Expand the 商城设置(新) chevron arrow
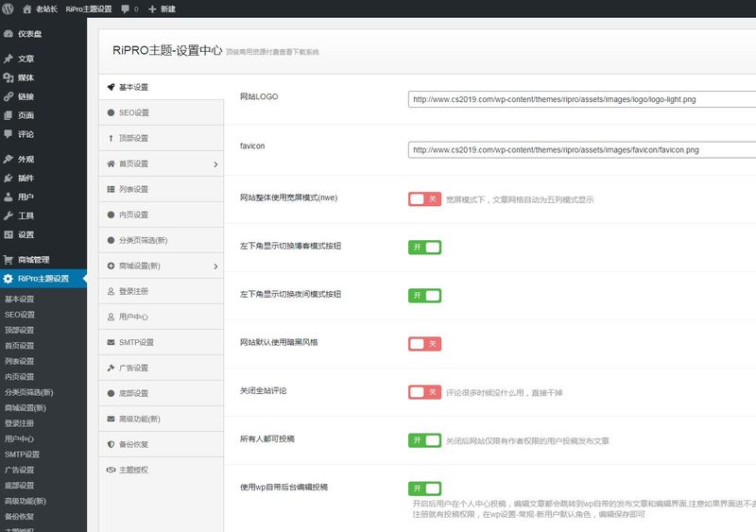Viewport: 756px width, 532px height. pyautogui.click(x=215, y=266)
